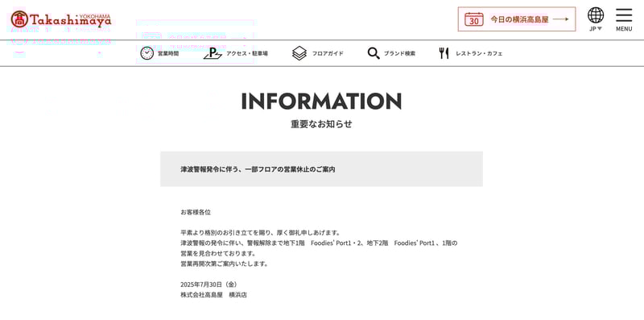Click the parking icon for アクセス・駐車場

pyautogui.click(x=213, y=53)
